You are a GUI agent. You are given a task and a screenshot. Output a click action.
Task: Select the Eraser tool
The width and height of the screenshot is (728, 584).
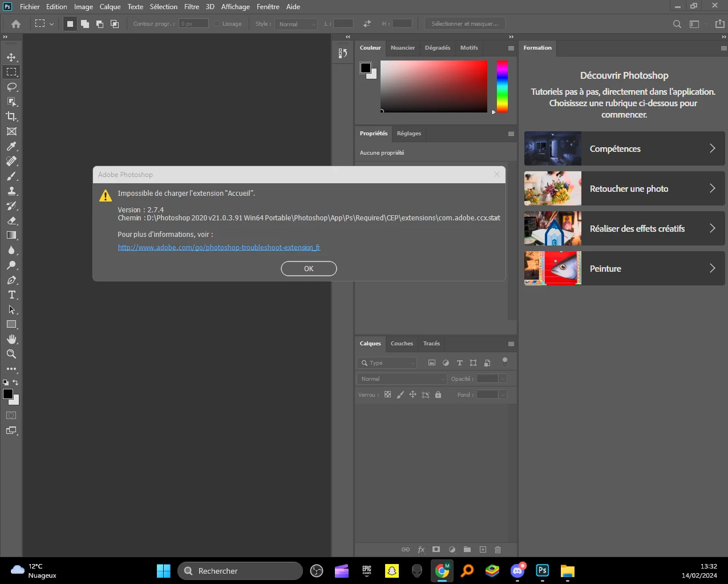(x=11, y=220)
